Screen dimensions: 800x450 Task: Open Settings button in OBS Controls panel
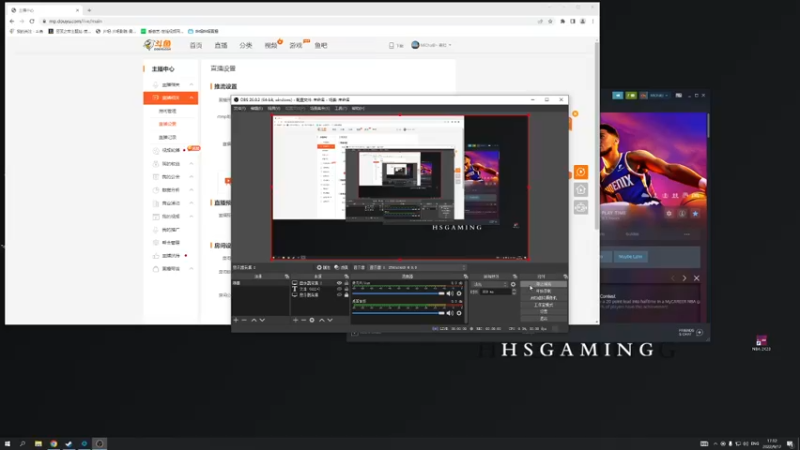[x=543, y=311]
